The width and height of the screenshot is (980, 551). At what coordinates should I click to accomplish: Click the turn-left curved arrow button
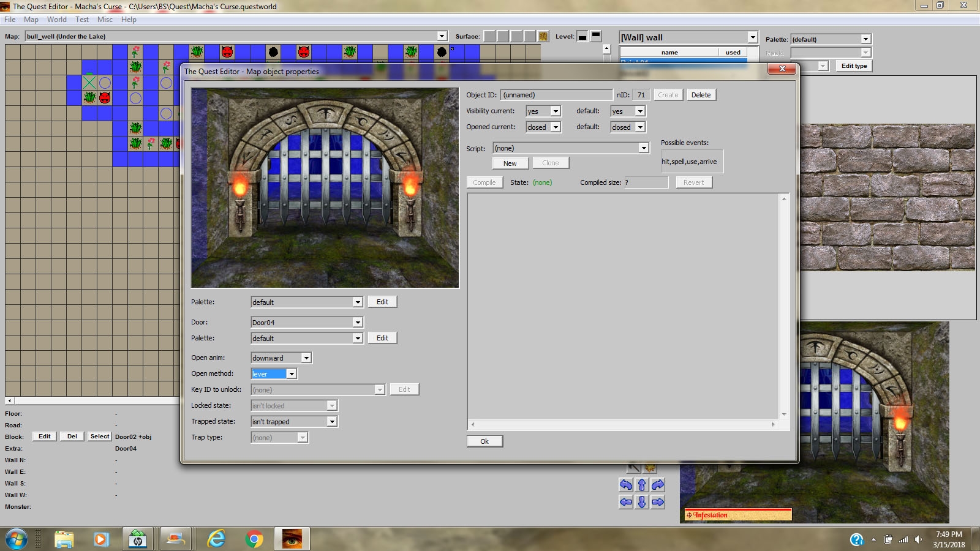[625, 485]
